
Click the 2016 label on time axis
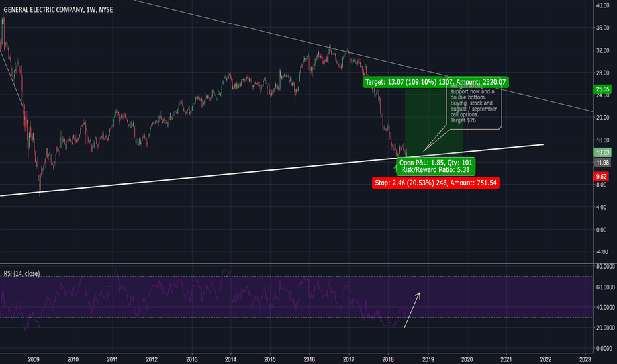[309, 359]
